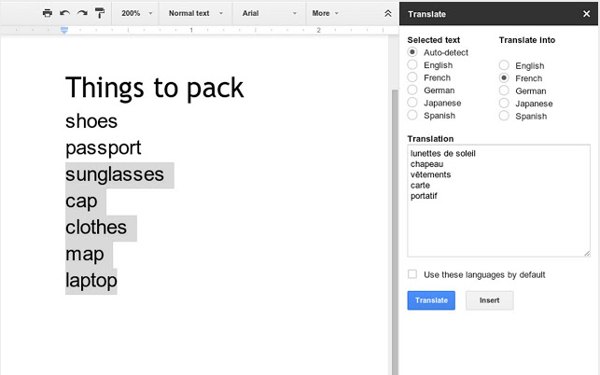Click the Redo arrow icon
The width and height of the screenshot is (600, 375).
(82, 13)
